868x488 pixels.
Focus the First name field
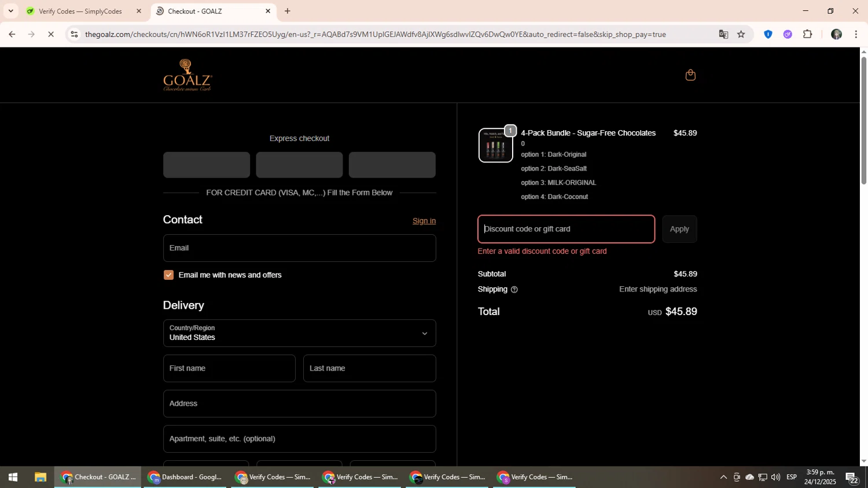(229, 368)
